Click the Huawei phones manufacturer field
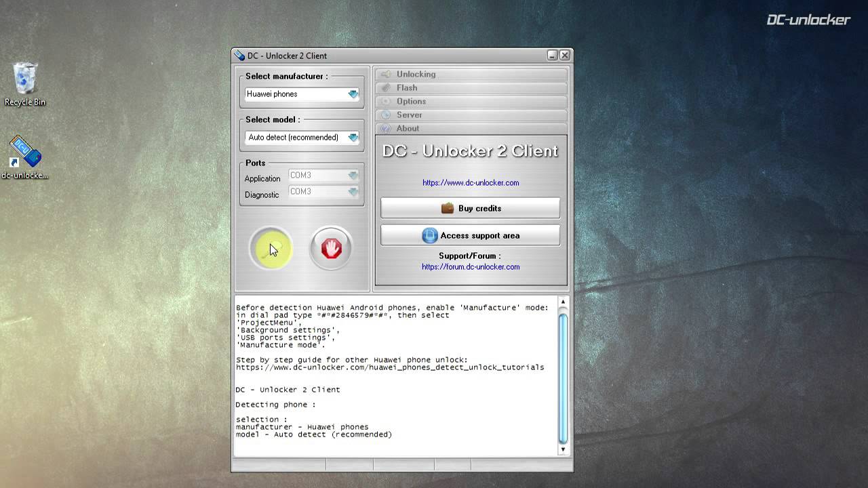 click(x=302, y=94)
